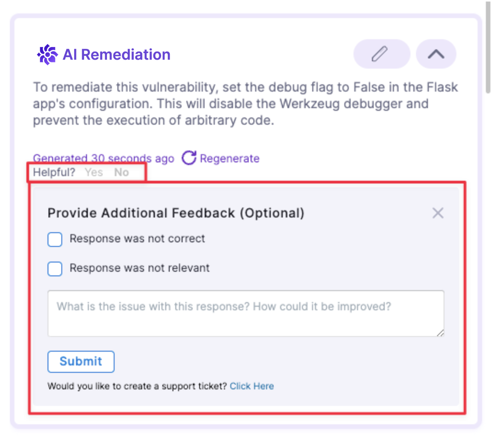Click the AI Remediation swirl logo icon
Screen dimensions: 504x441
point(47,55)
